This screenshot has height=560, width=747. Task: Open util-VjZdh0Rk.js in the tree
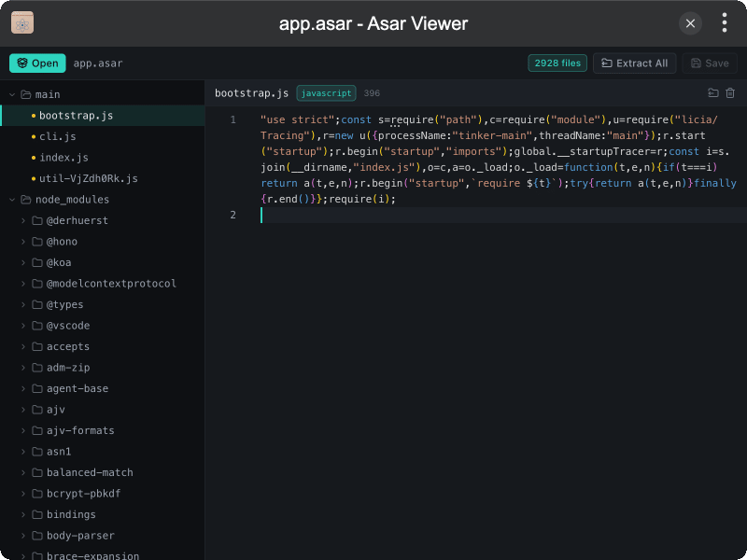pos(103,178)
